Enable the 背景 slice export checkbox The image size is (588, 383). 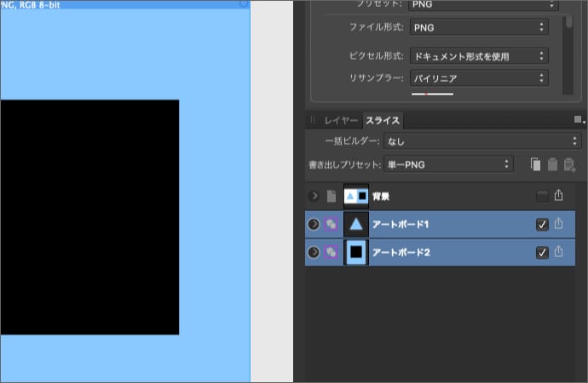pos(542,197)
